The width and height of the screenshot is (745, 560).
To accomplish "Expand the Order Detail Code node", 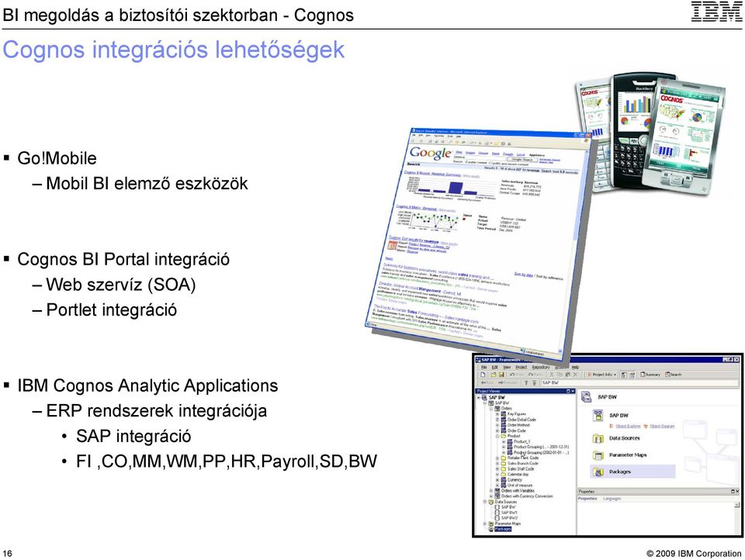I will pyautogui.click(x=497, y=420).
